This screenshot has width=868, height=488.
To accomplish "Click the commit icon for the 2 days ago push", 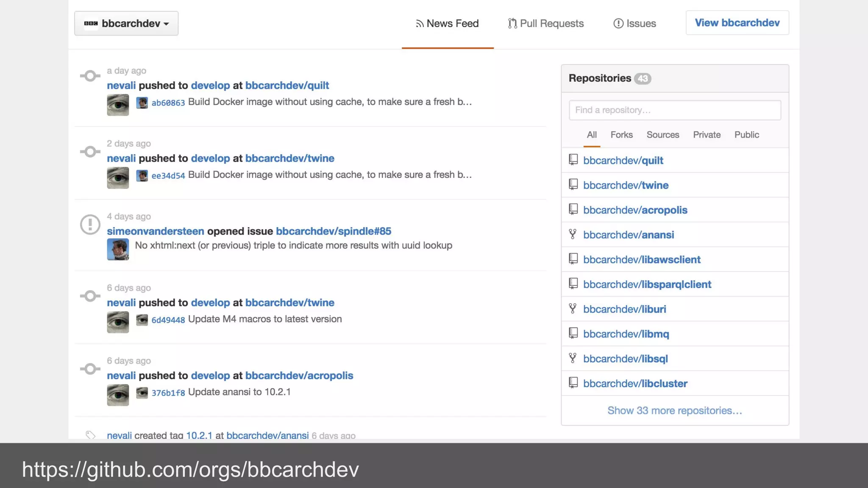I will click(90, 152).
